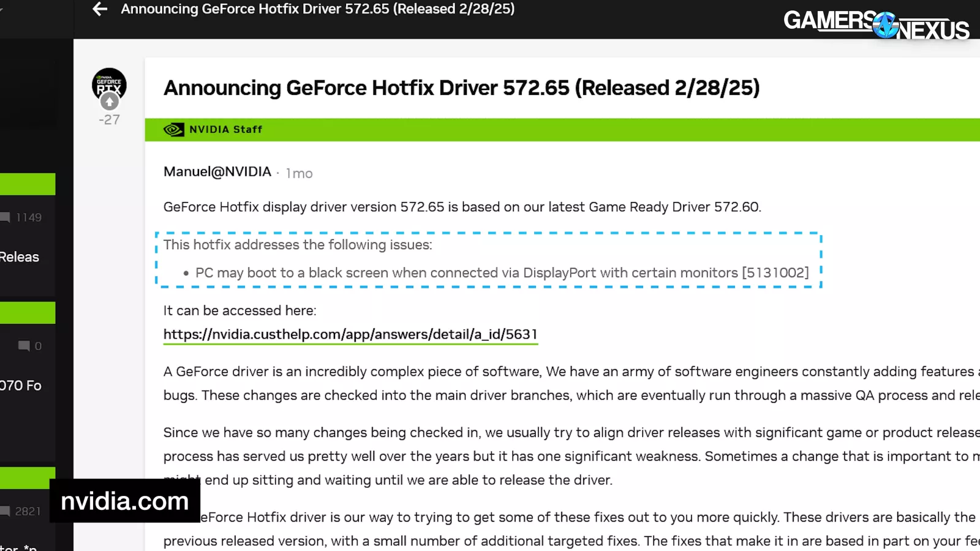
Task: Open the nvidia.custhelp.com answers link
Action: [x=350, y=334]
